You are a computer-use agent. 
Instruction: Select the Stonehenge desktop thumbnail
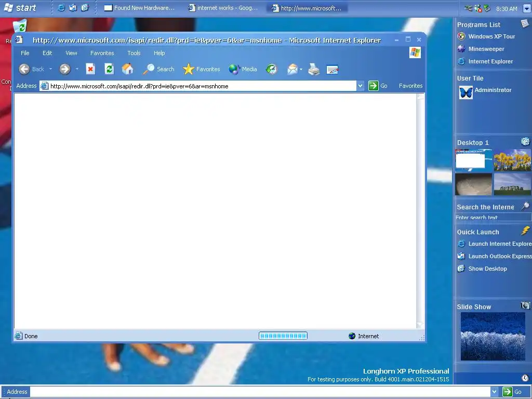point(512,184)
